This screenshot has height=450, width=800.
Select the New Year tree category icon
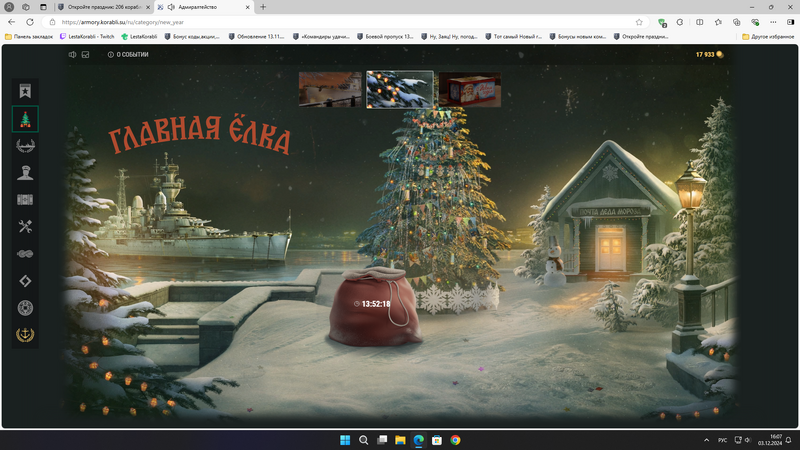pos(25,118)
